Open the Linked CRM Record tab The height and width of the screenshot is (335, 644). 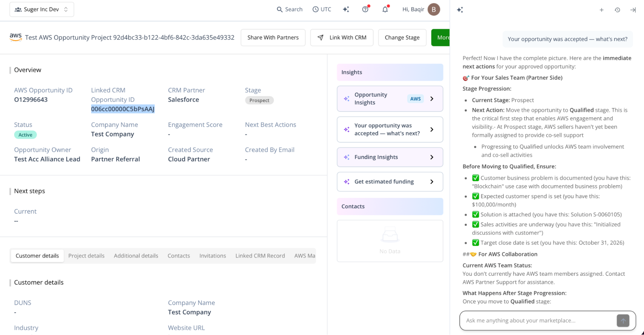(260, 256)
